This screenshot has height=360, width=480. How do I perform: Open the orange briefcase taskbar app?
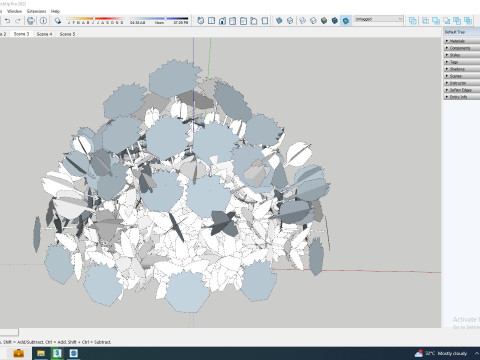click(x=18, y=353)
